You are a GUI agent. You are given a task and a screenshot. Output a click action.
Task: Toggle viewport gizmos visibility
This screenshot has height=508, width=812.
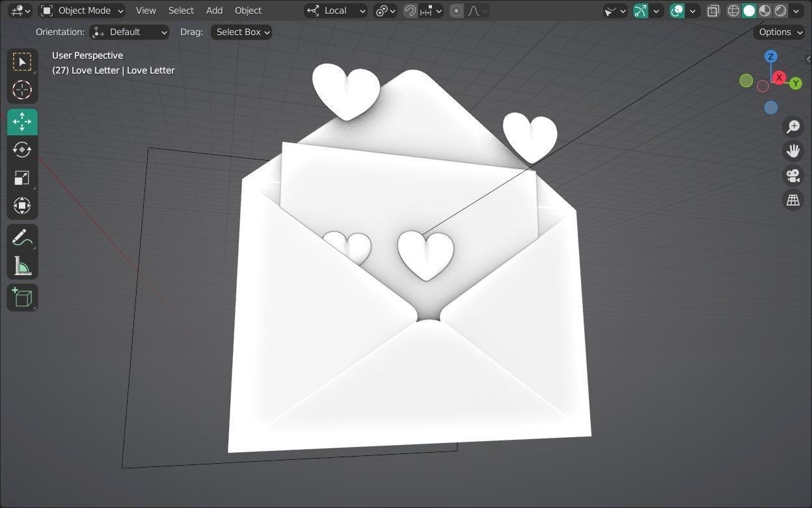(x=641, y=10)
